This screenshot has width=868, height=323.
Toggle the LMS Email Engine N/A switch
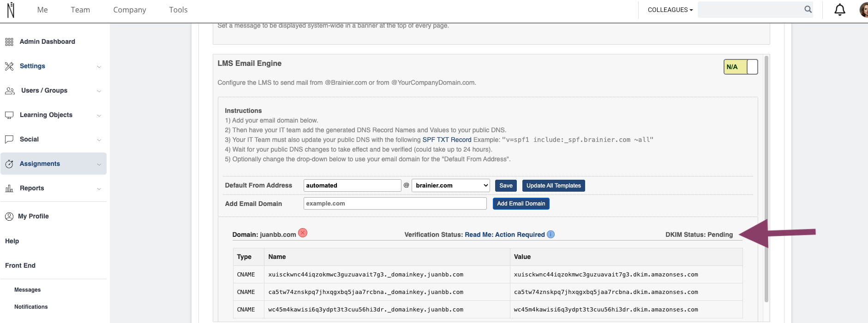coord(741,67)
